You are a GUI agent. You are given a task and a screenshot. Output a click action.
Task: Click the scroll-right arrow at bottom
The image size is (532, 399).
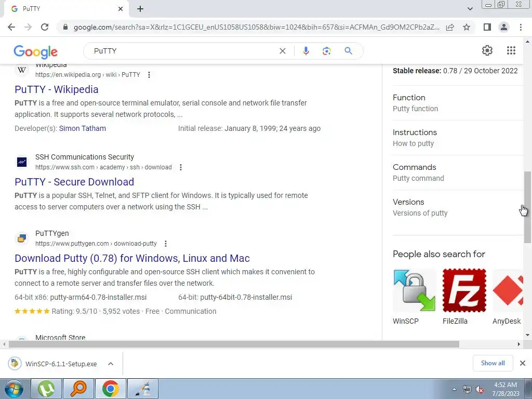519,344
